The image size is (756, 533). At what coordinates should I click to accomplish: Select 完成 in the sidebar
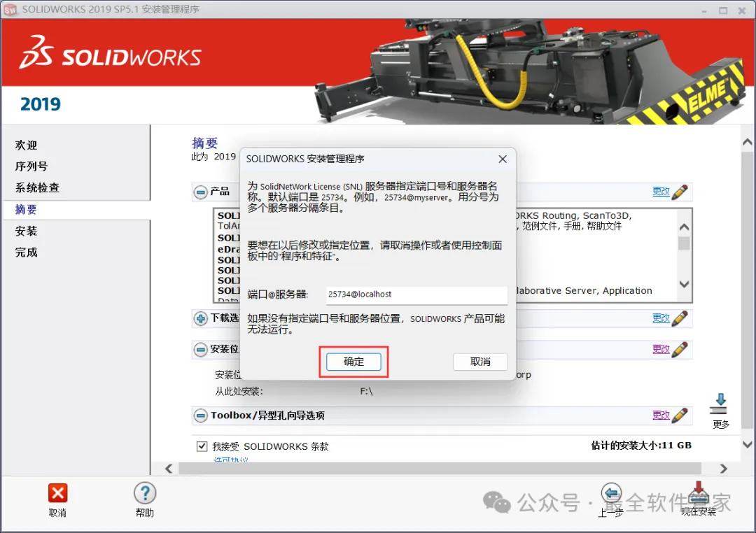(x=26, y=252)
